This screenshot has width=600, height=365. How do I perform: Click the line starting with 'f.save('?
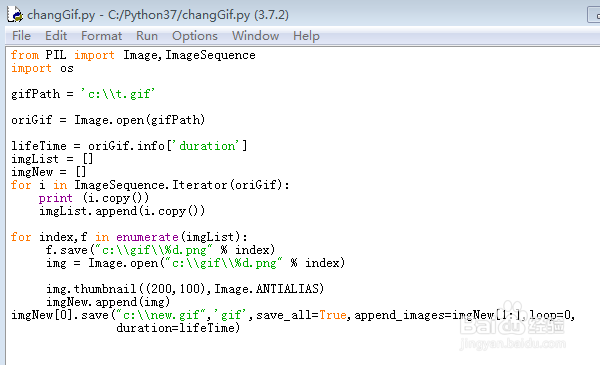(160, 250)
